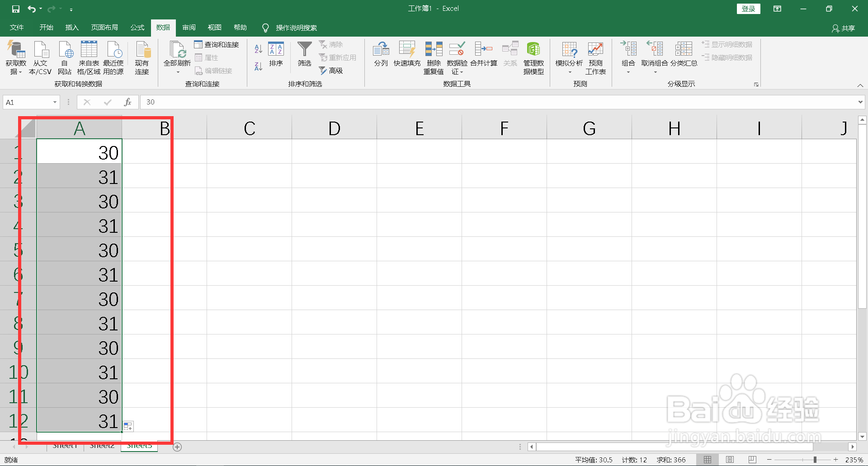Click the zoom slider handle
The image size is (868, 466).
pos(815,460)
